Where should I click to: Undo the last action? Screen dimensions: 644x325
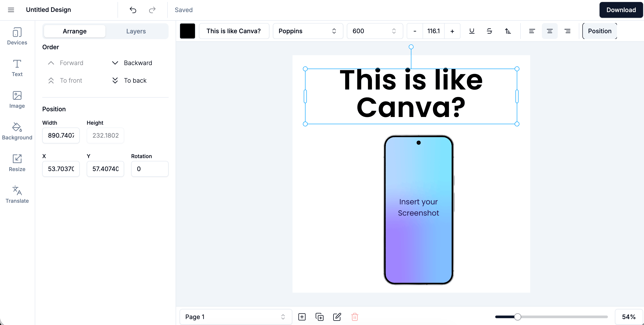pos(133,10)
